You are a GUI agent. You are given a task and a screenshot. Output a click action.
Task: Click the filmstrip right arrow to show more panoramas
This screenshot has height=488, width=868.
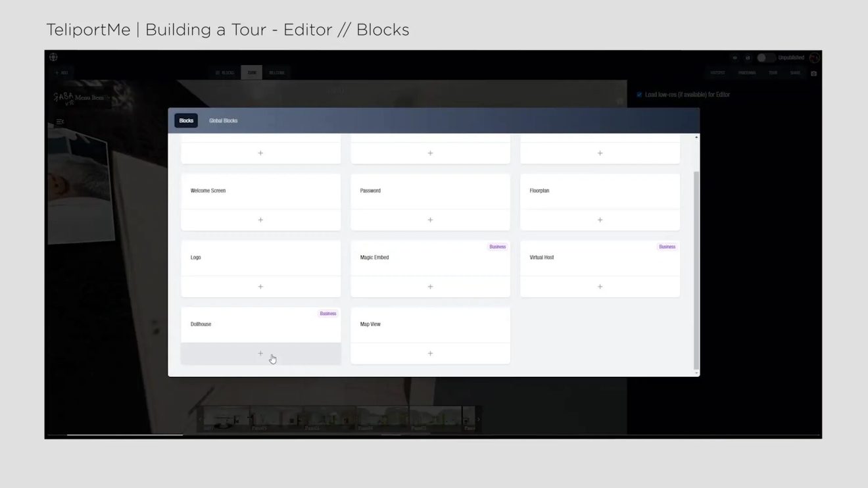coord(478,419)
